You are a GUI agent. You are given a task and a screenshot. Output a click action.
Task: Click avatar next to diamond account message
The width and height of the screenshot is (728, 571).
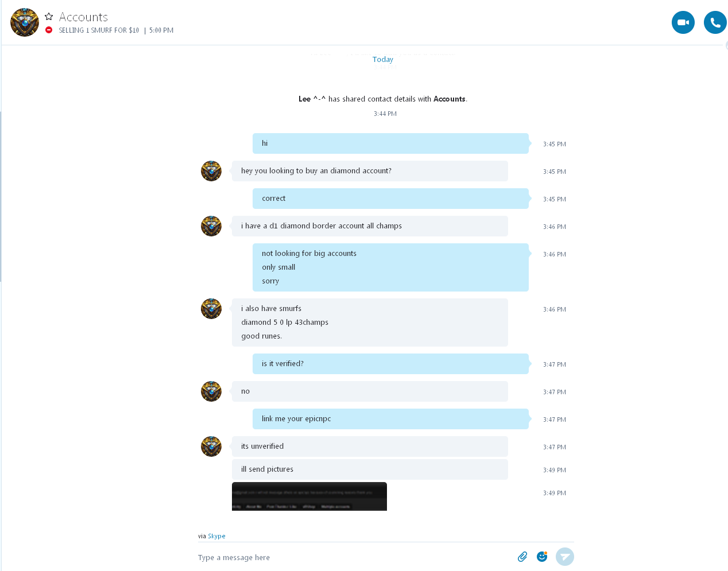(211, 171)
